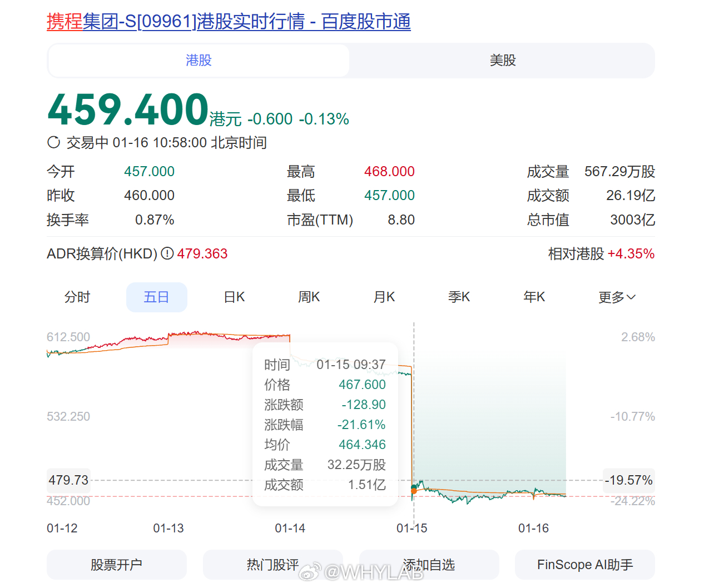
Task: Click the 01-13 date label on chart axis
Action: [168, 528]
